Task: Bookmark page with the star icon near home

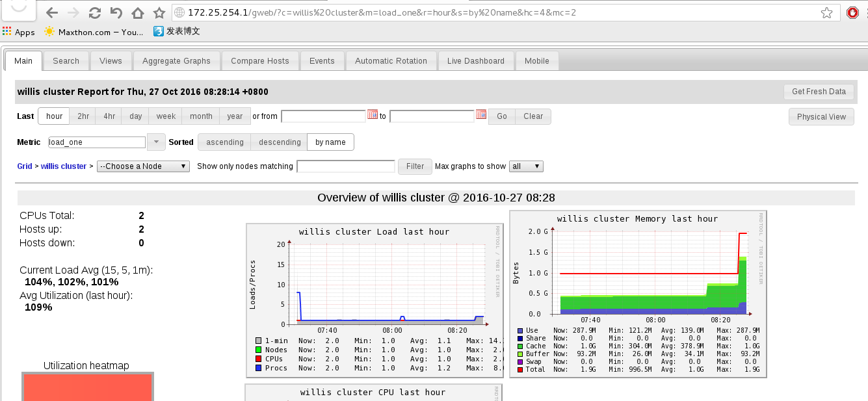Action: [159, 13]
